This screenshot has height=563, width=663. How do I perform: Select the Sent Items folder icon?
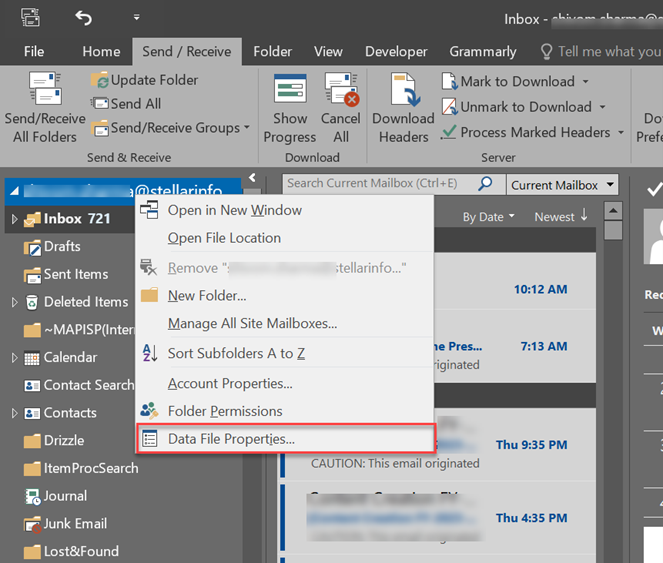coord(32,275)
